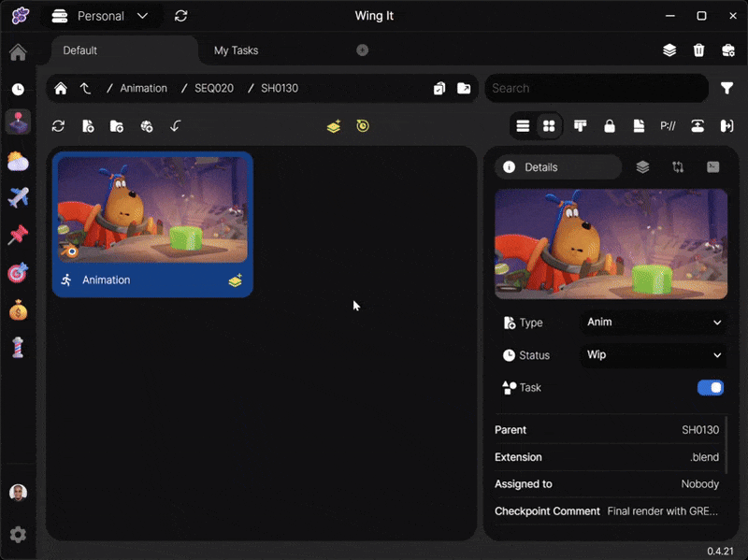
Task: Open the Details tab in side panel
Action: [x=558, y=167]
